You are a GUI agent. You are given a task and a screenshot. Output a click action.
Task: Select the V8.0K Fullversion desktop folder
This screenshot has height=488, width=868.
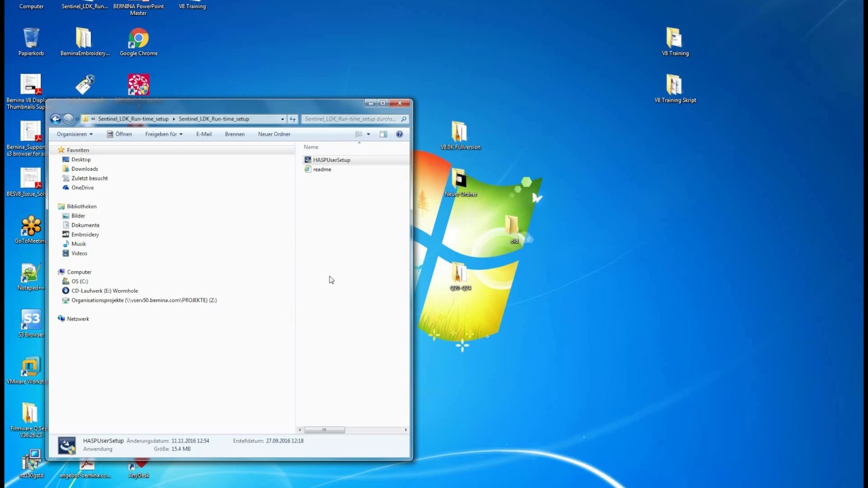click(460, 136)
